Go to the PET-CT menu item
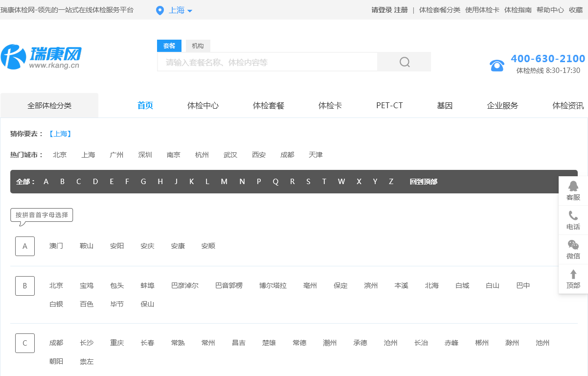The height and width of the screenshot is (376, 588). pos(389,105)
